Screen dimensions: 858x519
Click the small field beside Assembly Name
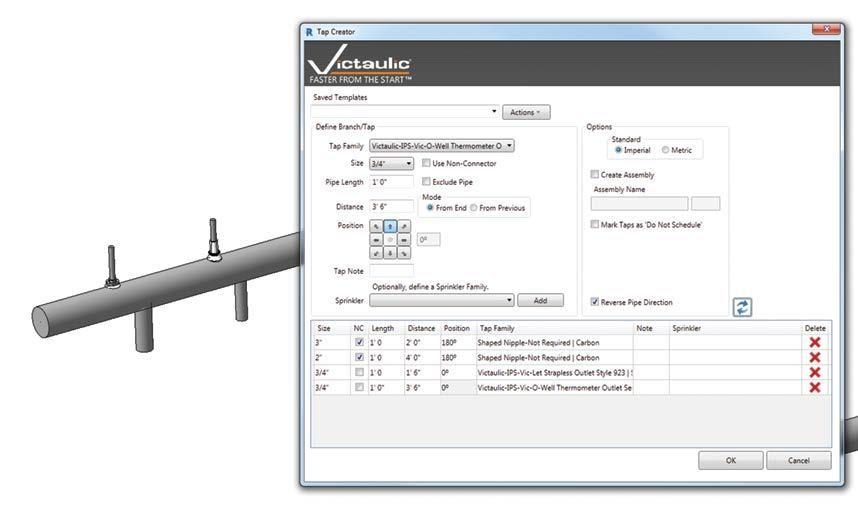(x=705, y=204)
